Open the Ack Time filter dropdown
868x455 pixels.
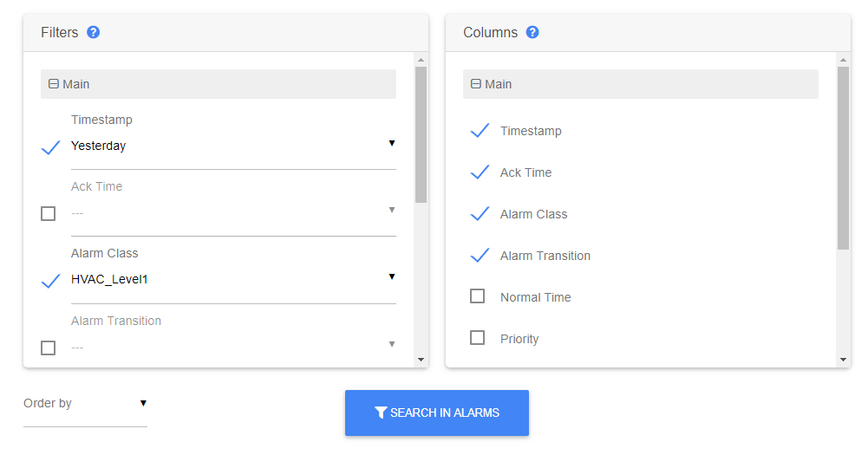tap(232, 211)
